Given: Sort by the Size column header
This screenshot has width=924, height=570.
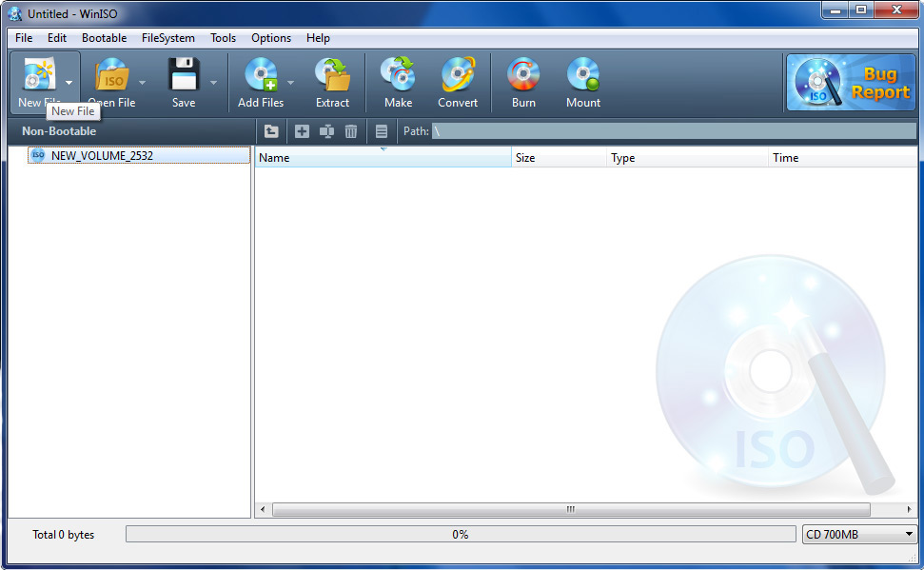Looking at the screenshot, I should tap(559, 157).
